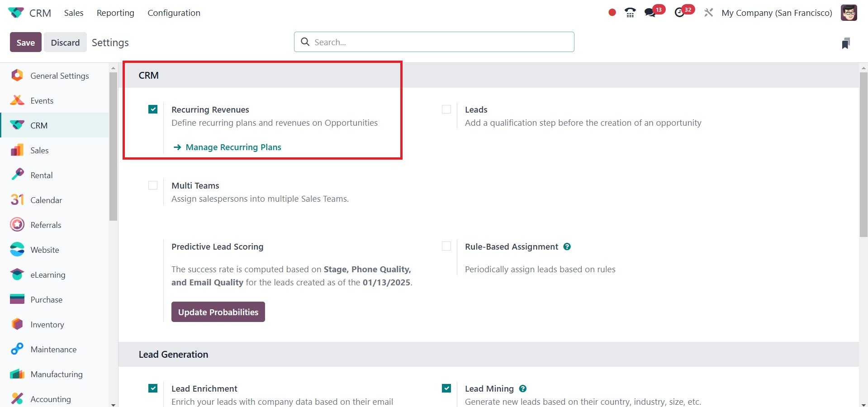Click the bookmark icon near search

(846, 43)
